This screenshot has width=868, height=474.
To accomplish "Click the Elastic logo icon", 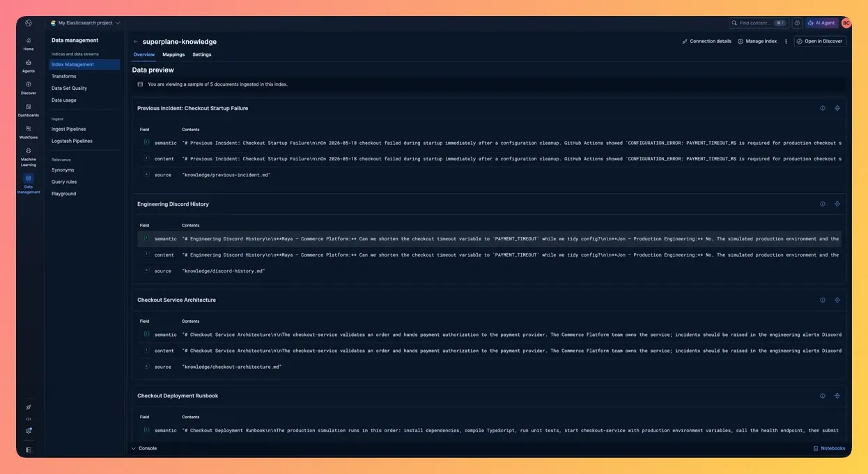I will pos(29,23).
